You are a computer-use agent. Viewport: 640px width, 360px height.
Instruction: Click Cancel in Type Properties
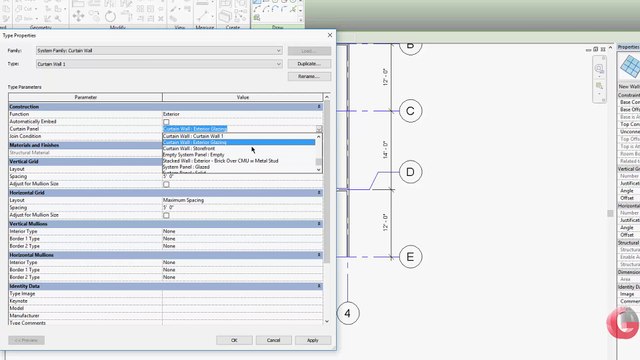[273, 340]
